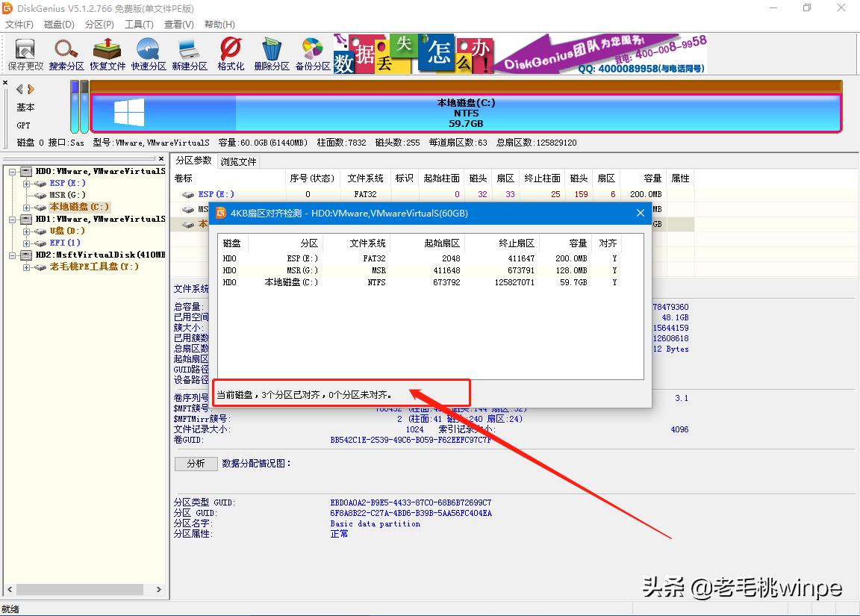Click the Delete Partition (删除分区) icon
The width and height of the screenshot is (860, 616).
[x=272, y=55]
